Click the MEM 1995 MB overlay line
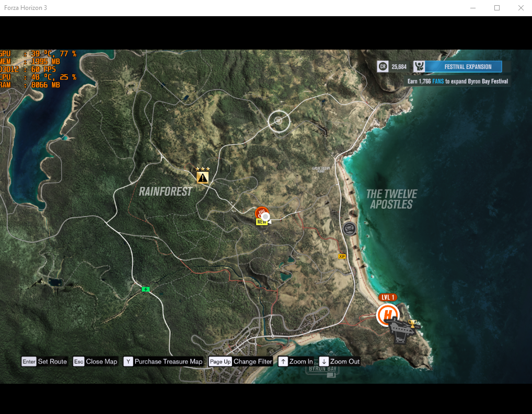 (x=30, y=62)
